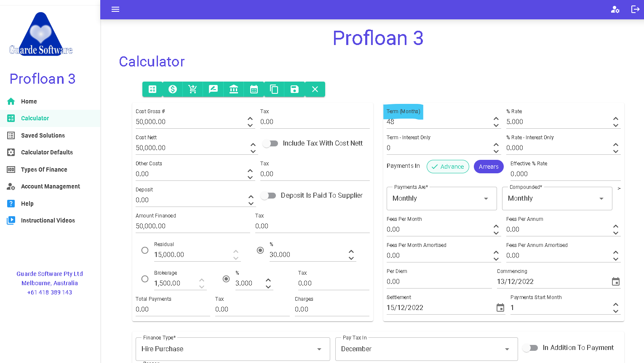This screenshot has height=363, width=644.
Task: Click the Instructional Videos play icon
Action: click(11, 220)
